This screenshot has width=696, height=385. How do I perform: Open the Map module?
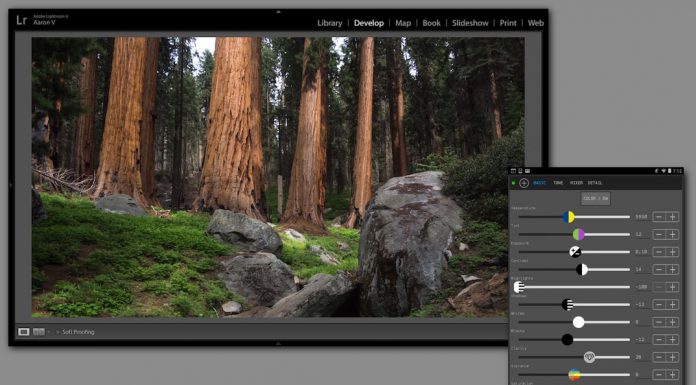[x=403, y=23]
